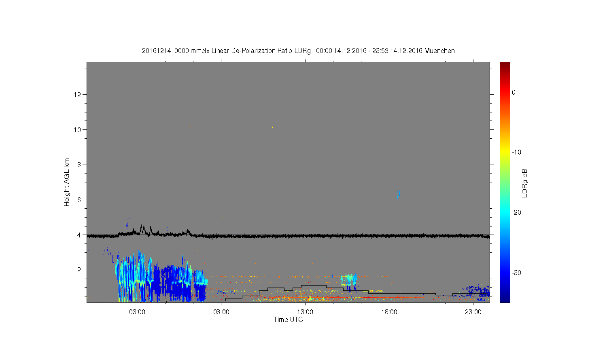Click the height tick label 4
607x364 pixels.
pos(80,235)
